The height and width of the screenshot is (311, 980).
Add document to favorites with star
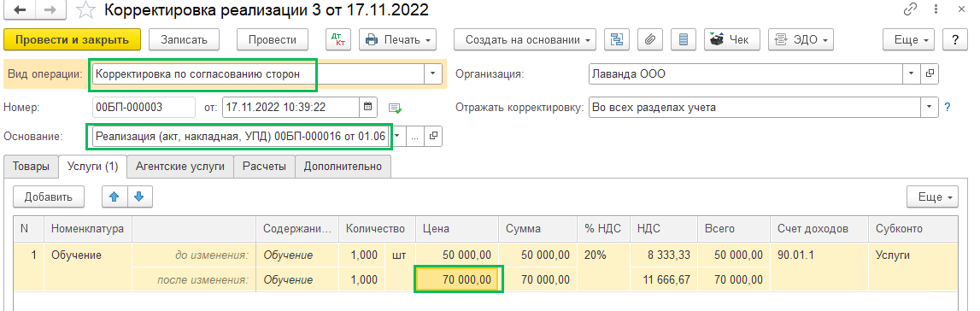85,10
